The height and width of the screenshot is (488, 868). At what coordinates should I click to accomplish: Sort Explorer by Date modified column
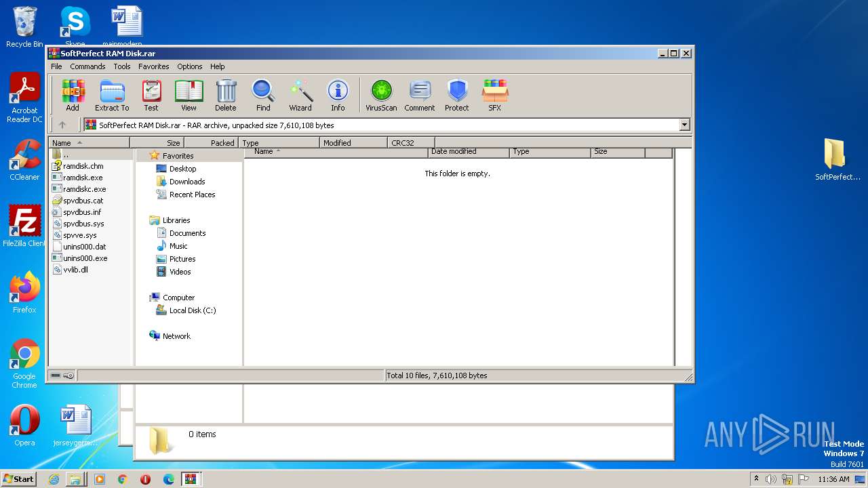[x=469, y=152]
